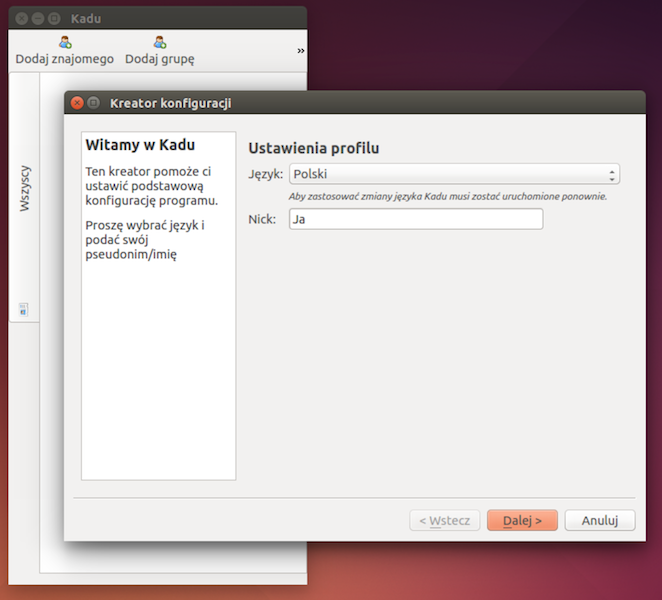Maximize the Kreator konfiguracji dialog
Image resolution: width=662 pixels, height=600 pixels.
[x=93, y=103]
